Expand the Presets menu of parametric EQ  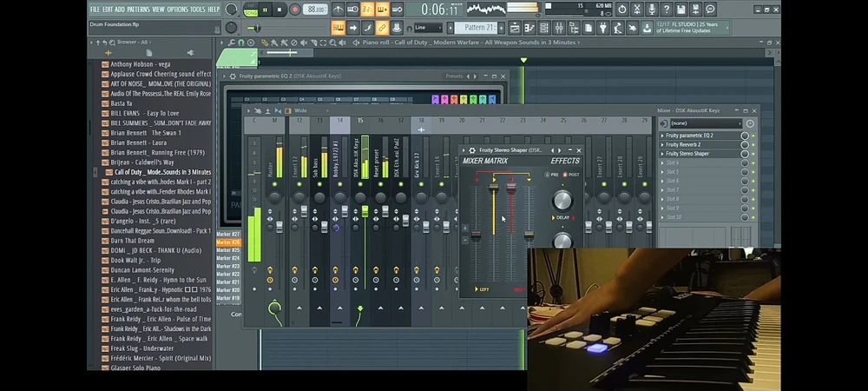coord(456,76)
